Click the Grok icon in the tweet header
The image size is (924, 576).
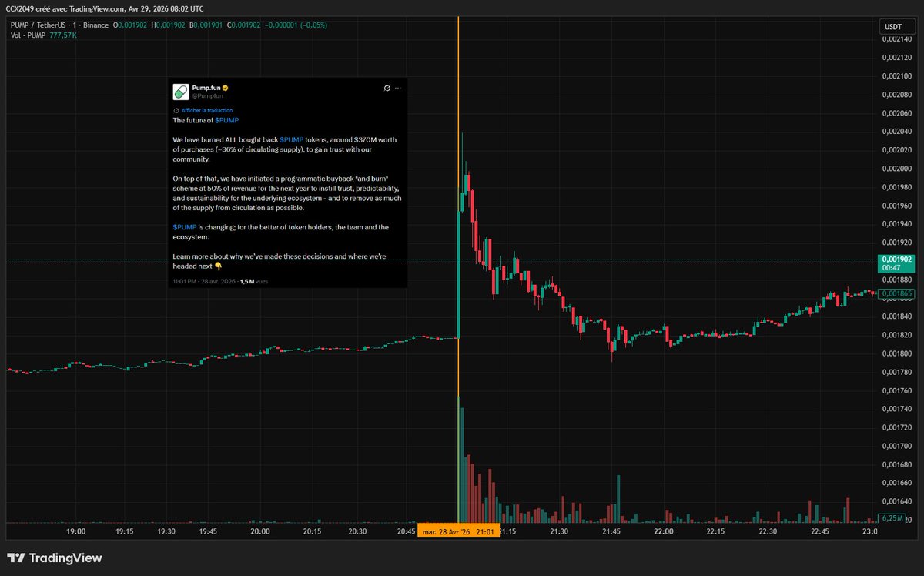387,89
